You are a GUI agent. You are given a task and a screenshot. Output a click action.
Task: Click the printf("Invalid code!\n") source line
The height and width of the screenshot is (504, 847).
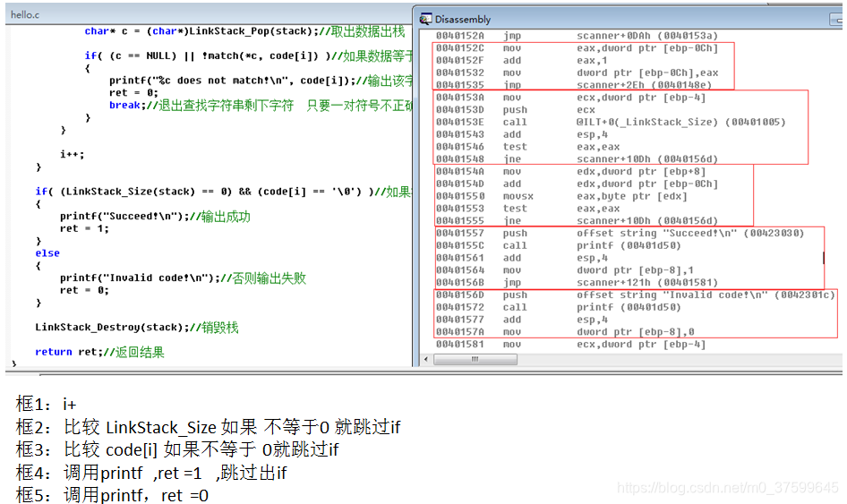pyautogui.click(x=184, y=278)
